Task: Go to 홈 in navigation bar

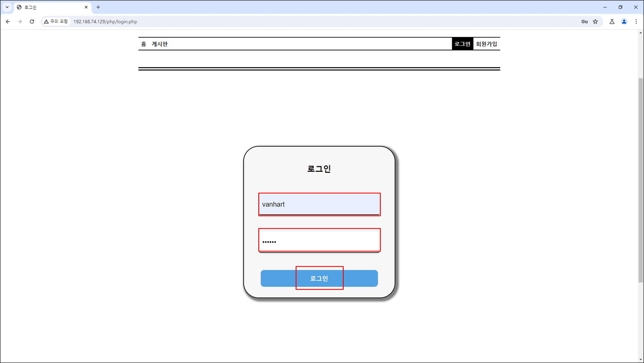Action: (143, 44)
